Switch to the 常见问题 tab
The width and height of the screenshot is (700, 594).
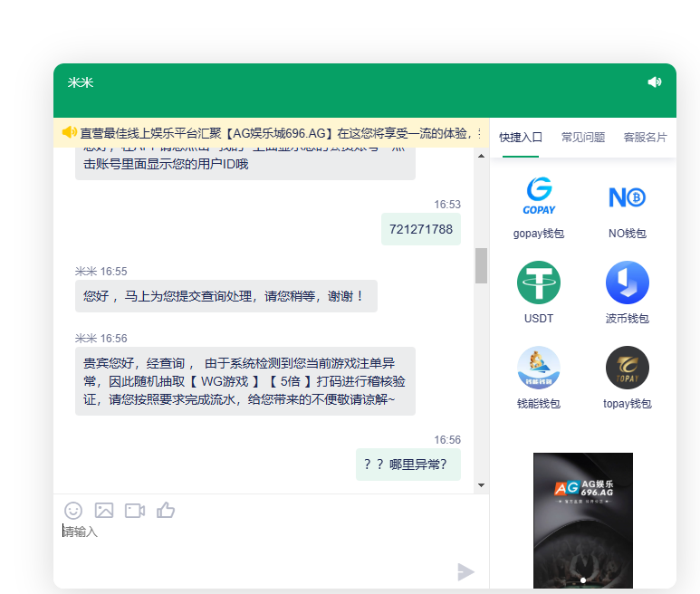click(583, 138)
